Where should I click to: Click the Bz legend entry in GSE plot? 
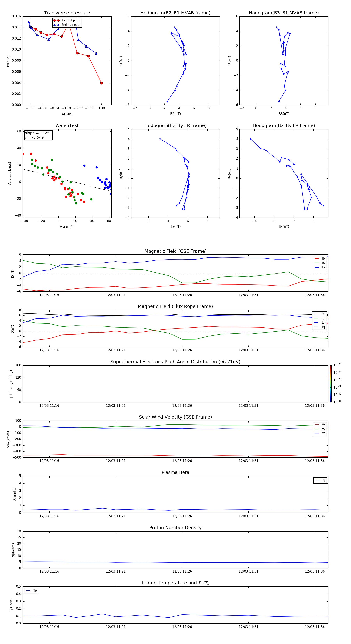[x=320, y=267]
